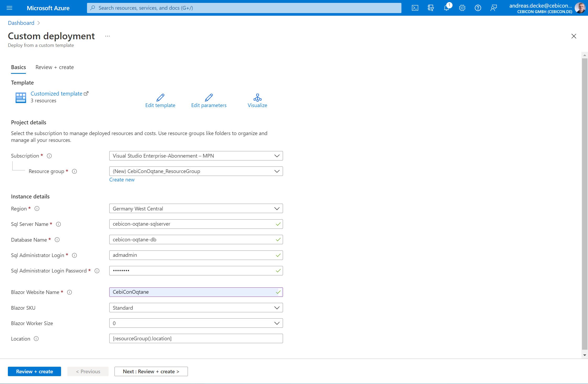Screen dimensions: 588x384
Task: Open the Customized template link
Action: 56,93
